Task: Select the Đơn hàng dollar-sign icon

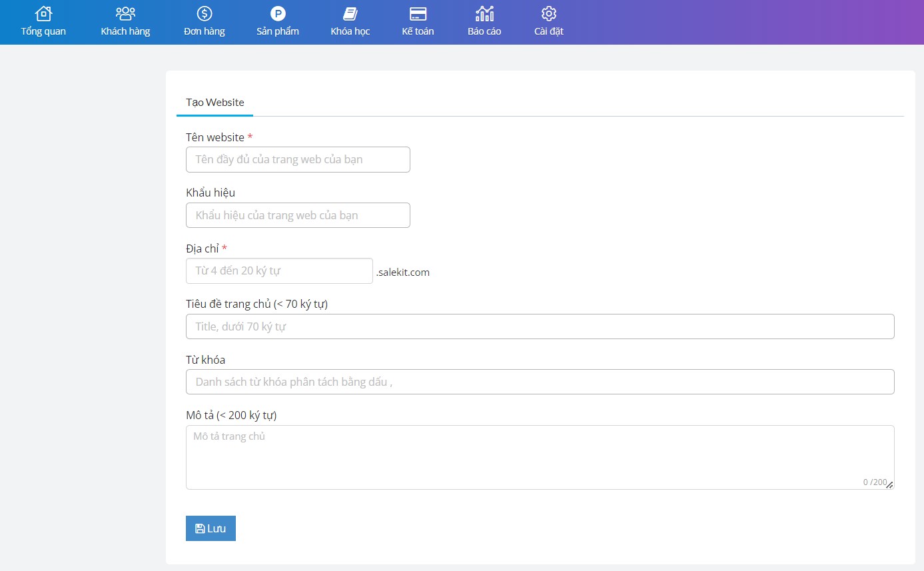Action: click(x=205, y=13)
